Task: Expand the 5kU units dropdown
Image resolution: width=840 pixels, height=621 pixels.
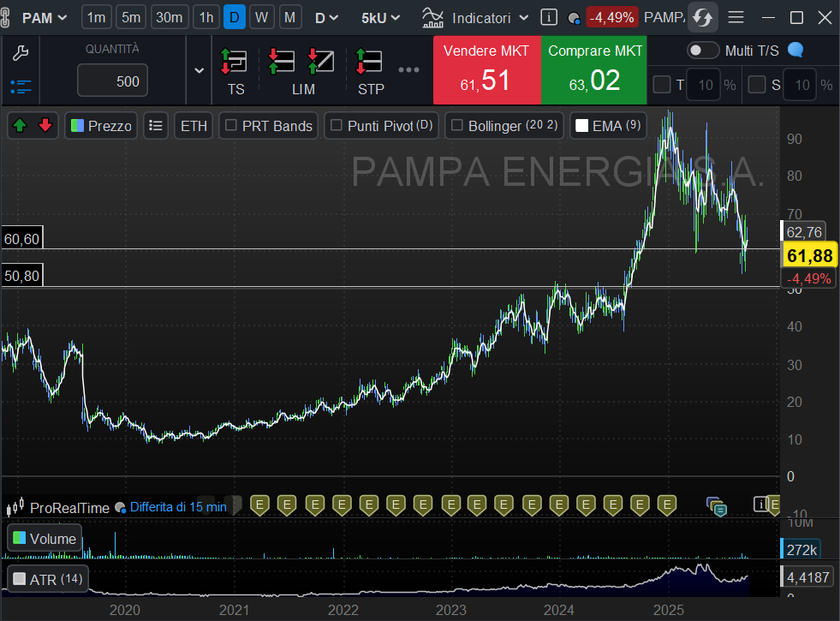Action: pyautogui.click(x=380, y=17)
